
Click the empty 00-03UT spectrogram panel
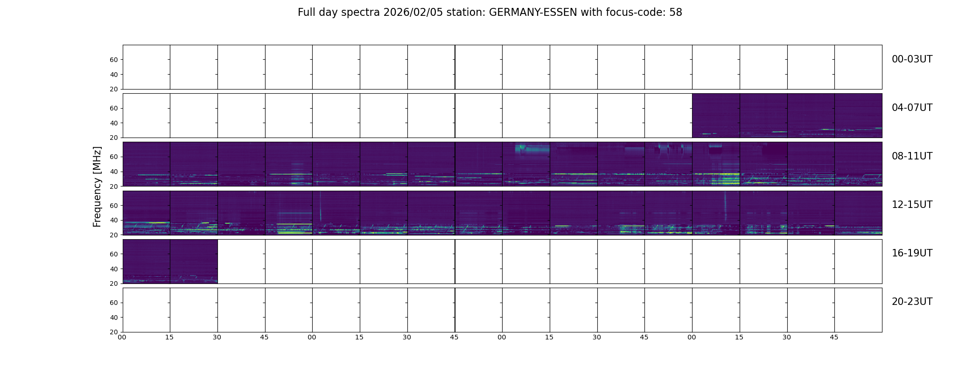(x=502, y=67)
